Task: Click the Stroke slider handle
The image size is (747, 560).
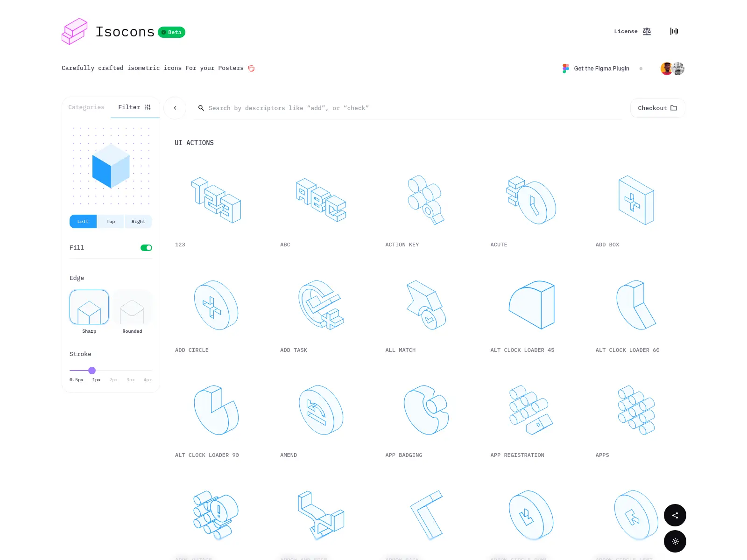Action: [92, 371]
